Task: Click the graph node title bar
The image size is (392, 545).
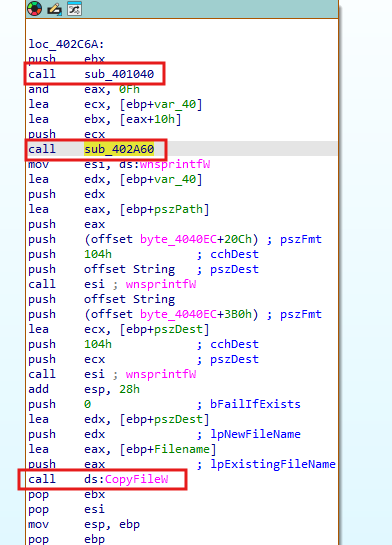Action: [x=182, y=9]
